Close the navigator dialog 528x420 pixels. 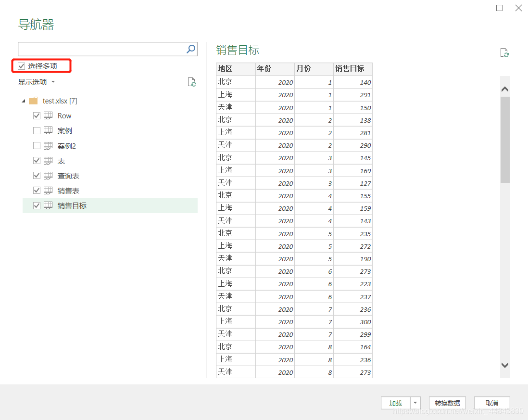(x=518, y=8)
